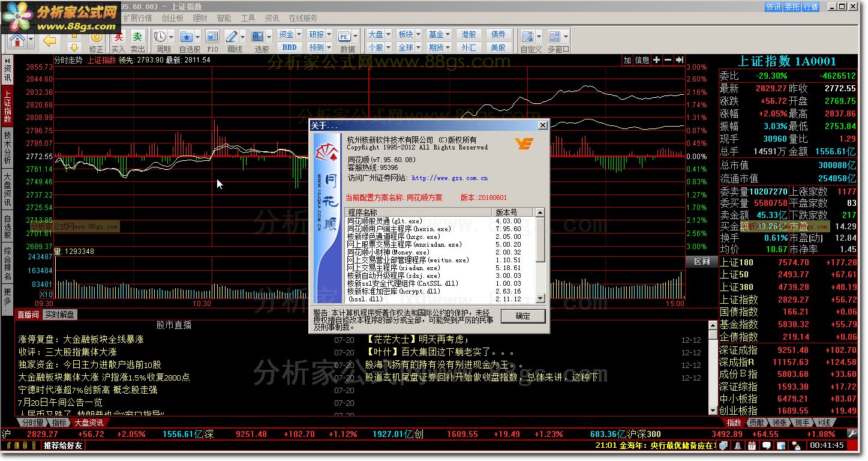The height and width of the screenshot is (461, 868).
Task: Open the PE 数据 data icon
Action: (x=344, y=37)
